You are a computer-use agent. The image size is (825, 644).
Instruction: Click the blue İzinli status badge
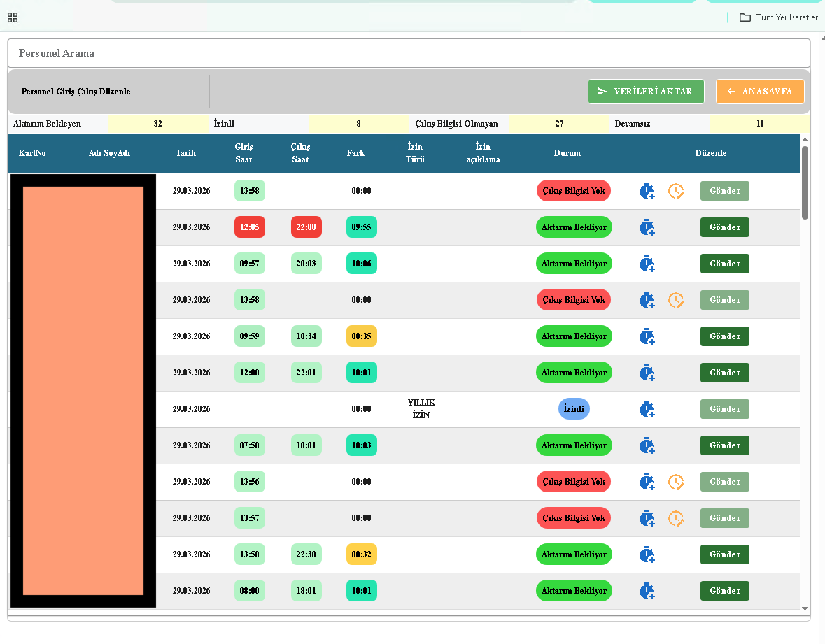pos(574,408)
